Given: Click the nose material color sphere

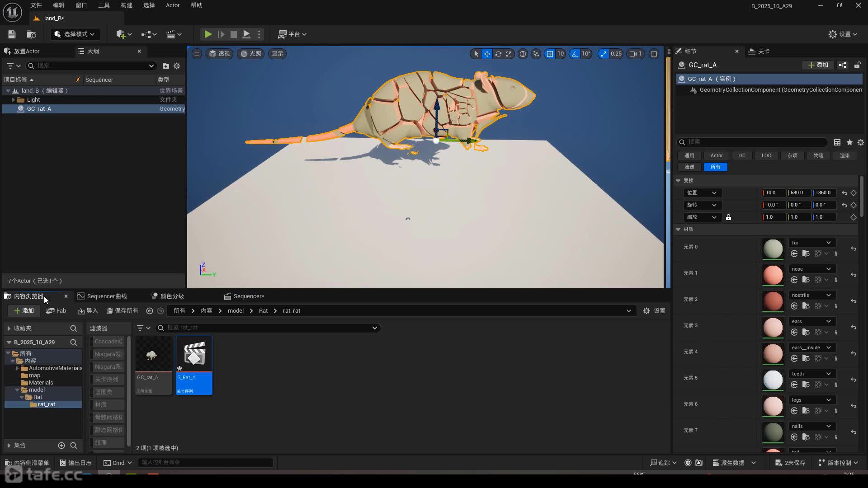Looking at the screenshot, I should [x=773, y=275].
